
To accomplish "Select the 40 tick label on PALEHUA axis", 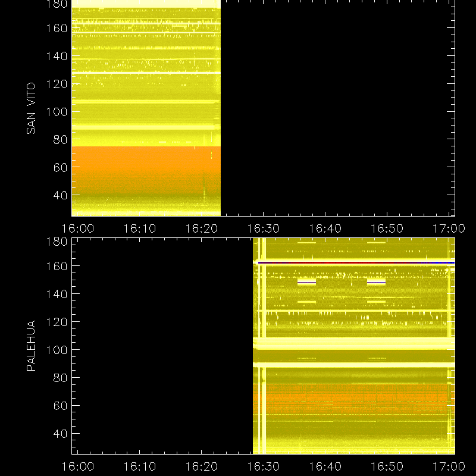I will pos(60,434).
